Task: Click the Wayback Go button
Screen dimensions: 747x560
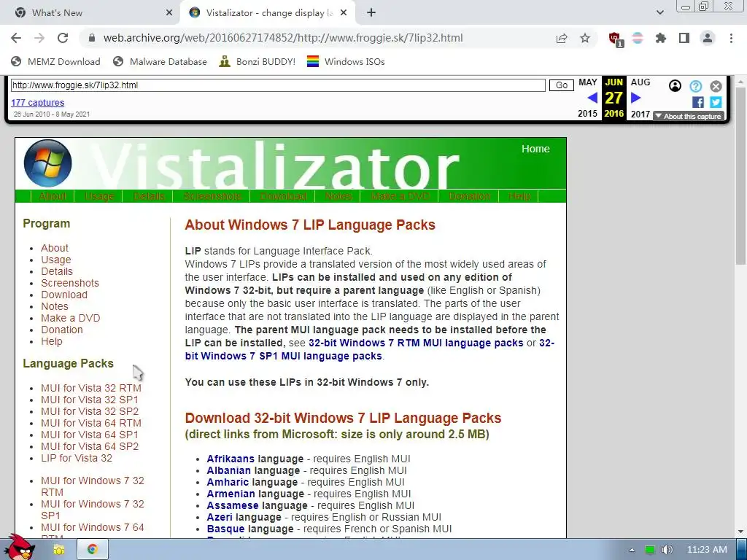Action: 561,85
